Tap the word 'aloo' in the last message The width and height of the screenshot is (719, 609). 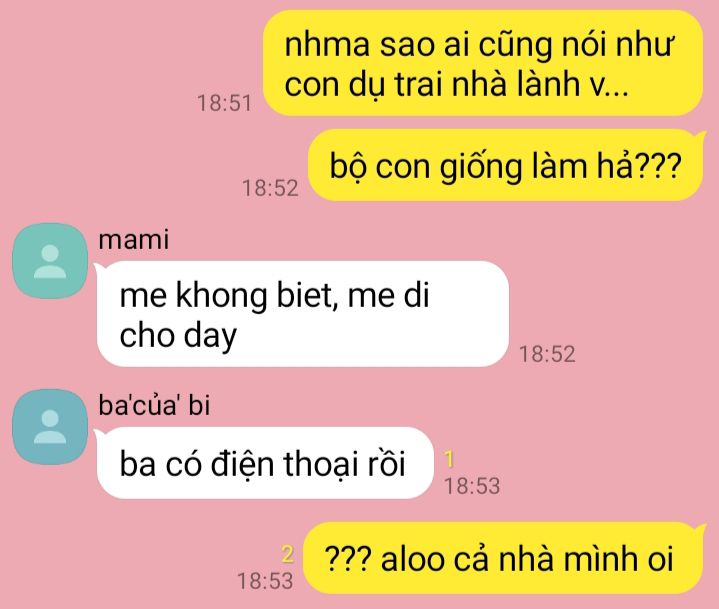(x=413, y=559)
